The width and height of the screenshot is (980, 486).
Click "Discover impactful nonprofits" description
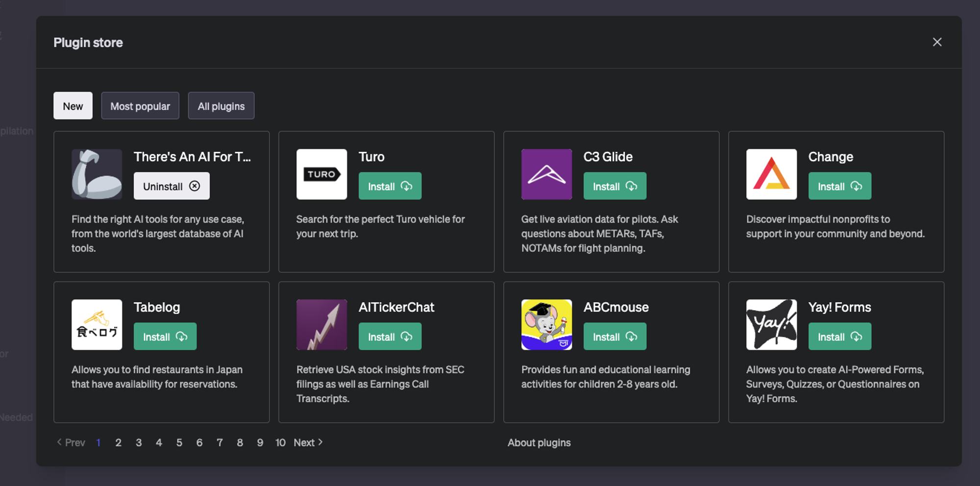[835, 226]
